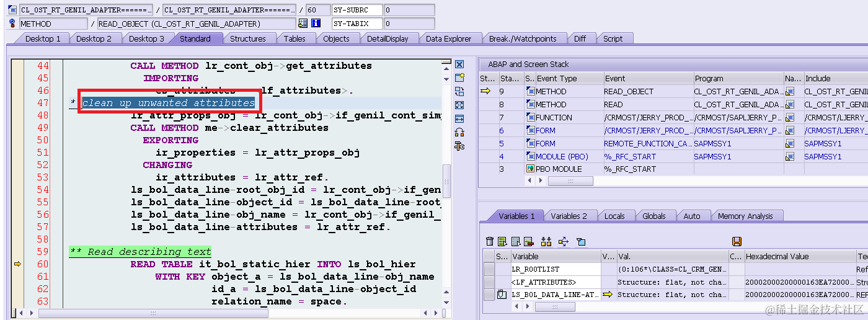868x320 pixels.
Task: Click the blue info icon in header
Action: point(316,24)
